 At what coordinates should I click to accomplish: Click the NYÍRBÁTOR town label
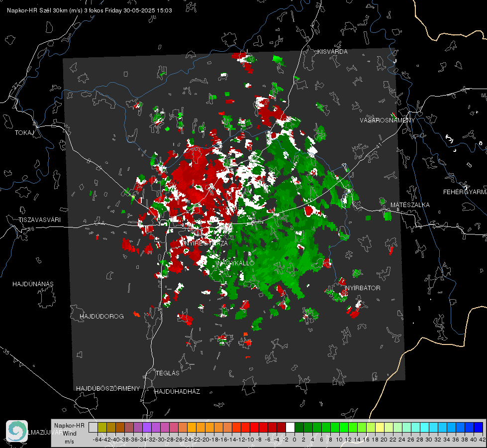click(363, 288)
